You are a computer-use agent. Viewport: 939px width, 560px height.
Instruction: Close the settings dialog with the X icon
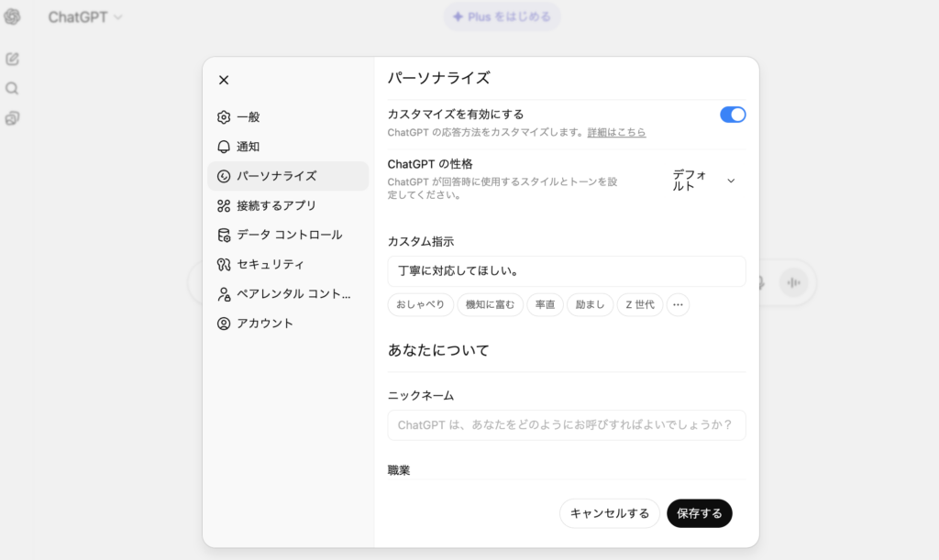pyautogui.click(x=224, y=80)
